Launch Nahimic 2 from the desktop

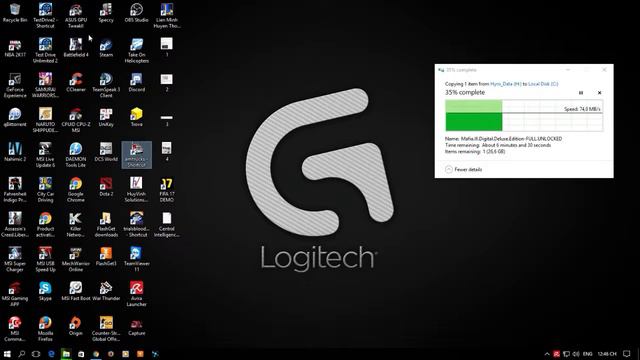15,152
